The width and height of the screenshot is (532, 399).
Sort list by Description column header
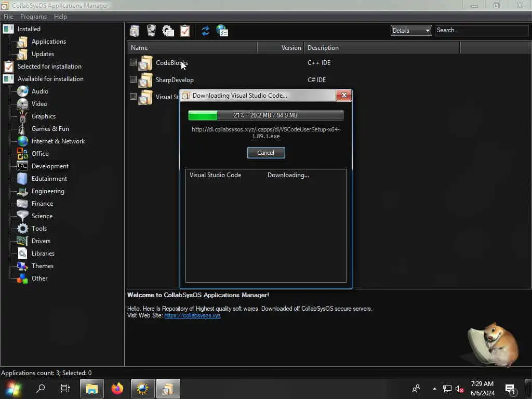(382, 48)
